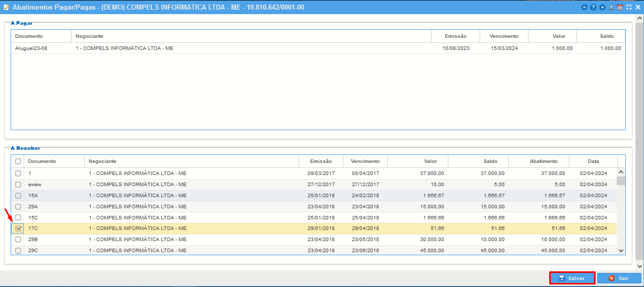This screenshot has height=287, width=644.
Task: Check the box for document 29B
Action: [x=18, y=240]
